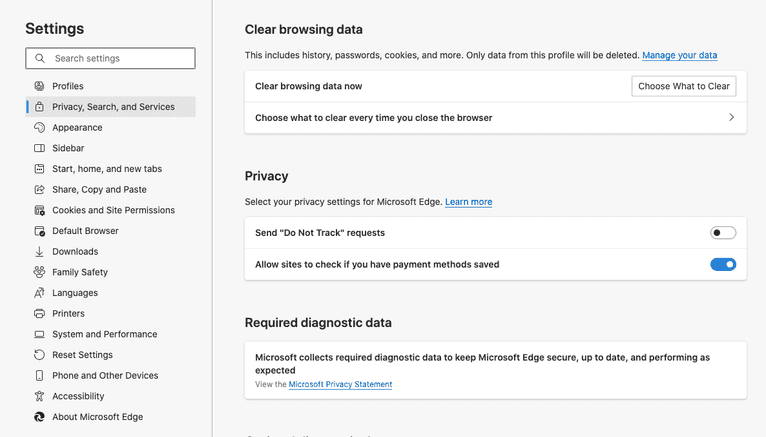Click the Search settings input field
The width and height of the screenshot is (766, 437).
[120, 59]
